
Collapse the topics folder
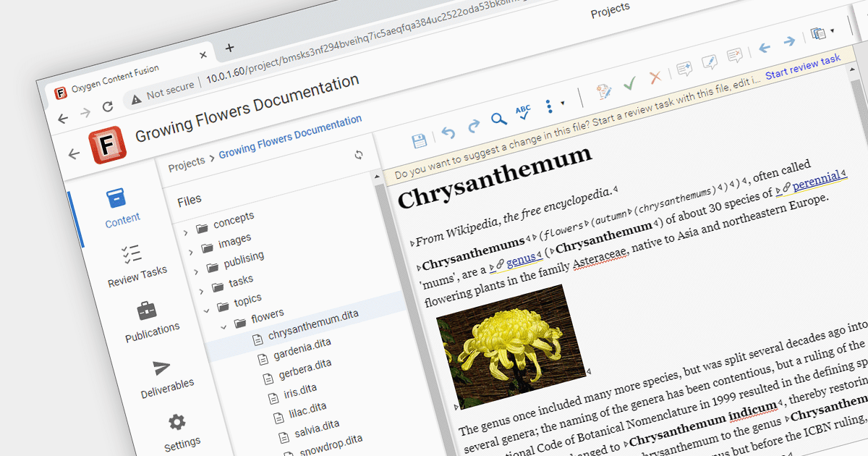tap(205, 311)
